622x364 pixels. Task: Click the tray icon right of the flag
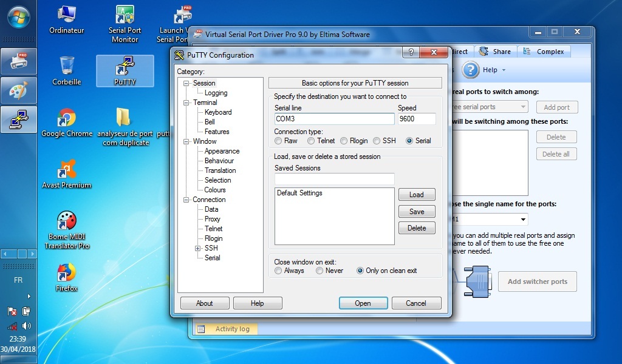tap(26, 311)
